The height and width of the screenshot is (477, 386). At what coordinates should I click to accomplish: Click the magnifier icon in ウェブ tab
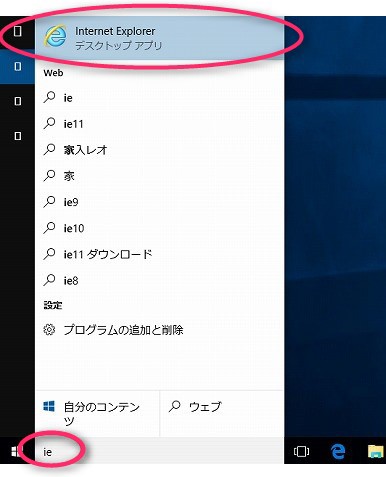[x=174, y=406]
